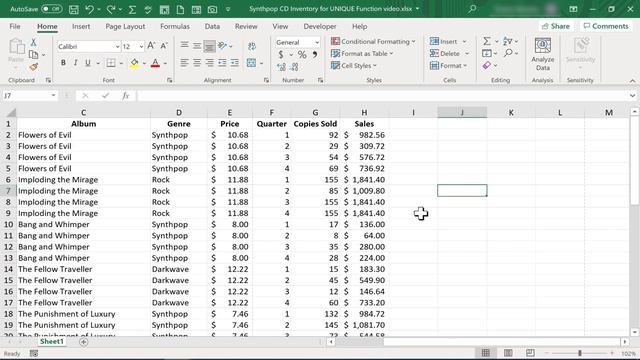The width and height of the screenshot is (640, 360).
Task: Toggle Bold formatting
Action: [63, 63]
